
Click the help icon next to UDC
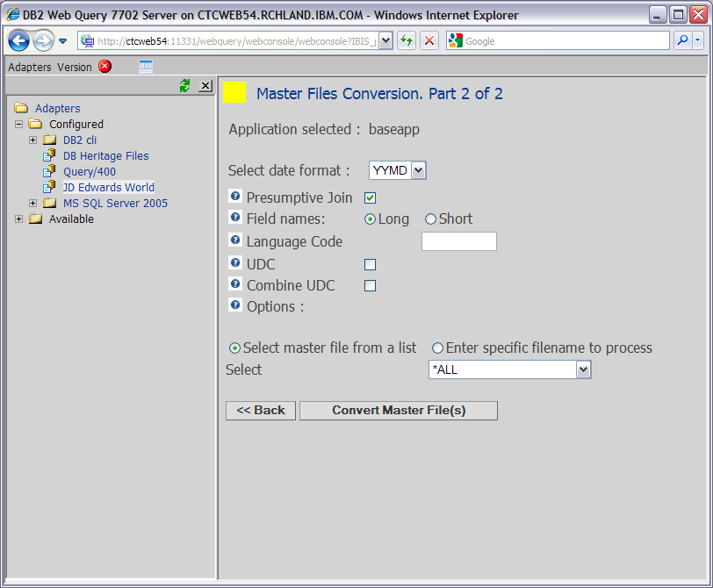click(235, 262)
